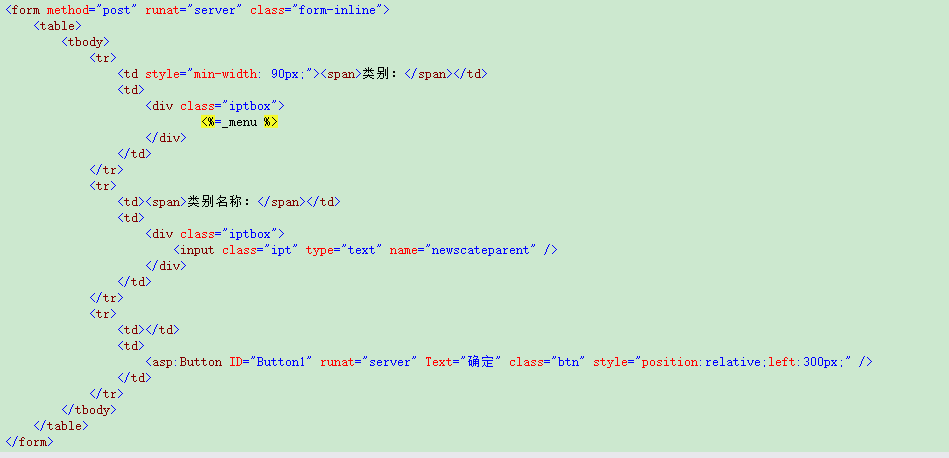Click the class="form-inline" attribute
Viewport: 949px width, 458px height.
317,10
